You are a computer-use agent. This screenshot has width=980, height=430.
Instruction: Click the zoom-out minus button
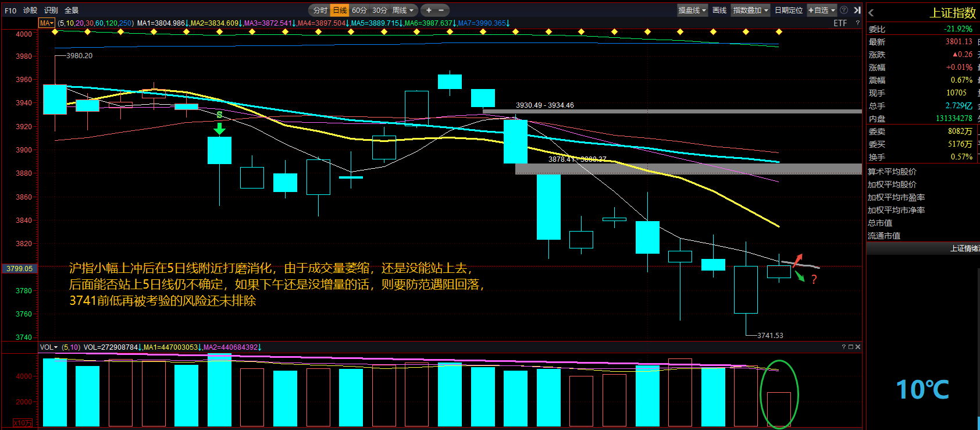click(x=441, y=10)
